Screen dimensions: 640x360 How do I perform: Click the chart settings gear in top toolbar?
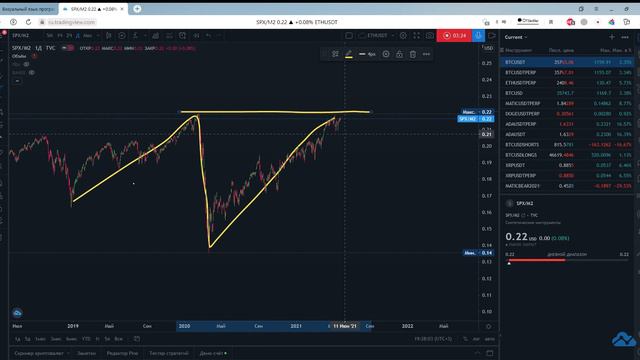click(403, 36)
